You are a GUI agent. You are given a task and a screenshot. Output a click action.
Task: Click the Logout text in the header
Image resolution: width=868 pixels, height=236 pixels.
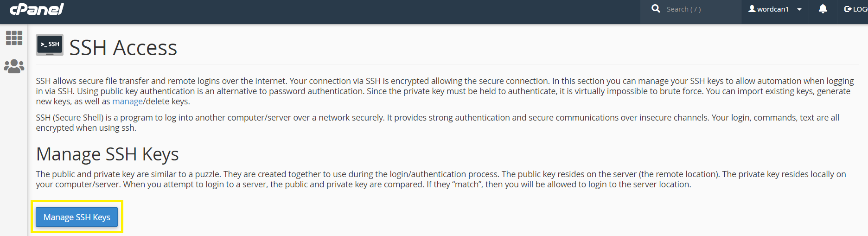pyautogui.click(x=861, y=9)
